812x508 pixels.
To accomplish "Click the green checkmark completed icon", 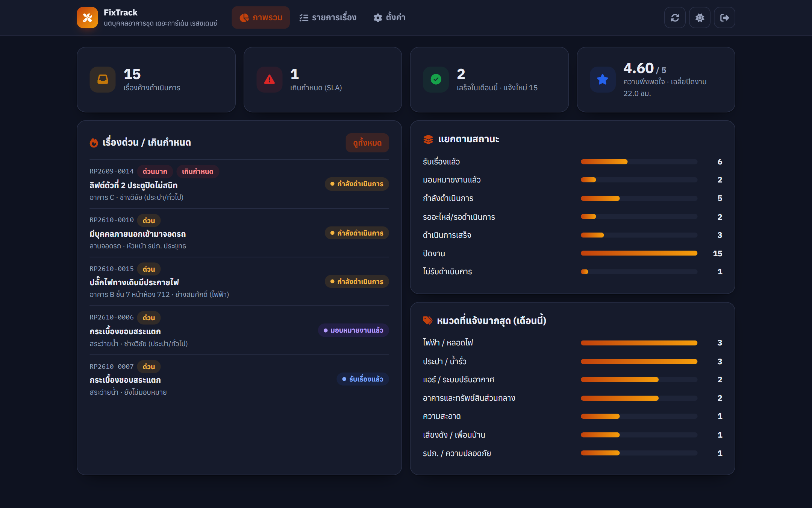I will tap(436, 79).
